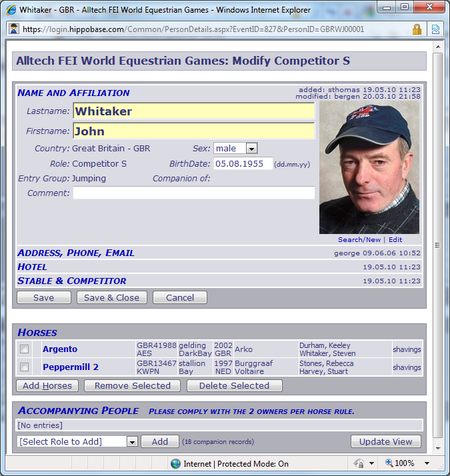450x476 pixels.
Task: Click Save & Close button
Action: 112,297
